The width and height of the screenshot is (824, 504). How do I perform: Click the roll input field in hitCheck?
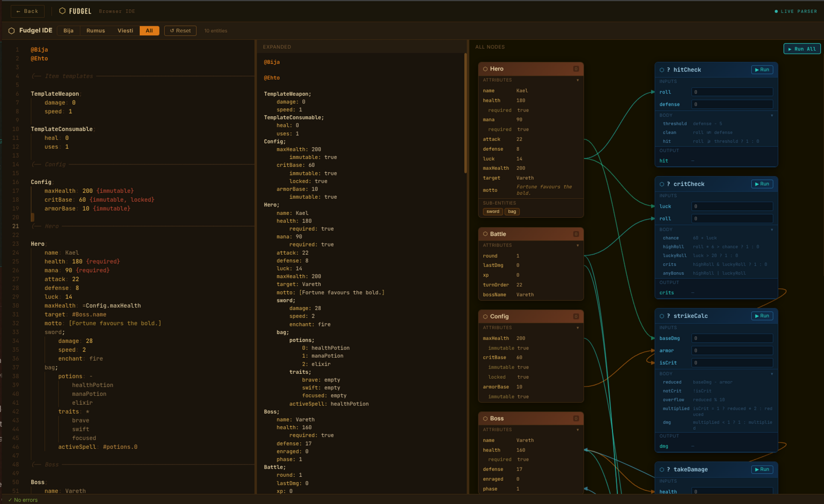[x=731, y=92]
